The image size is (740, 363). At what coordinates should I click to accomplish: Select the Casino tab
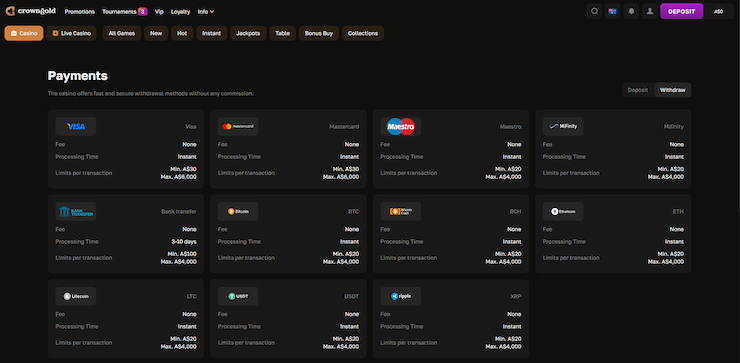click(x=24, y=34)
